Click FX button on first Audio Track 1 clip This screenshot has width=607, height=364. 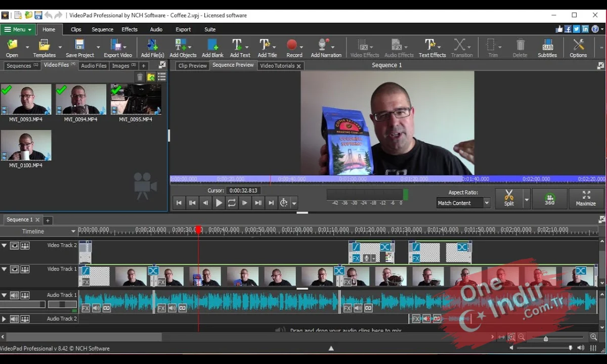pyautogui.click(x=85, y=308)
